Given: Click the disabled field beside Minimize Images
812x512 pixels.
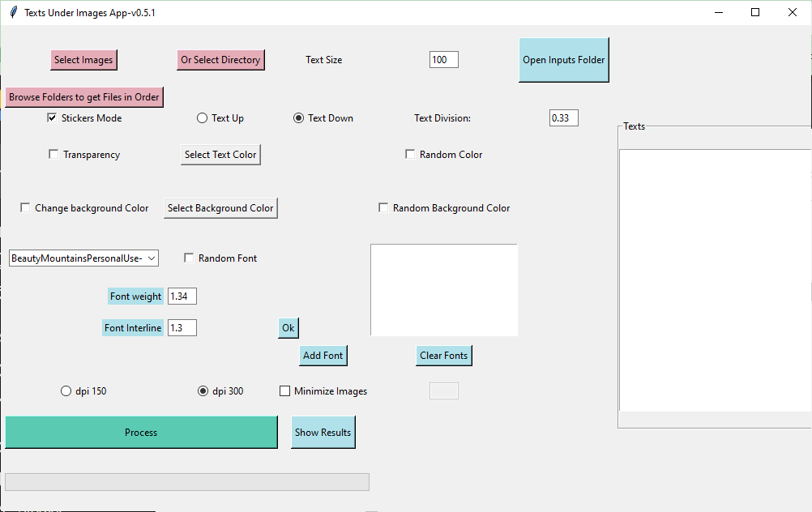Looking at the screenshot, I should click(444, 390).
